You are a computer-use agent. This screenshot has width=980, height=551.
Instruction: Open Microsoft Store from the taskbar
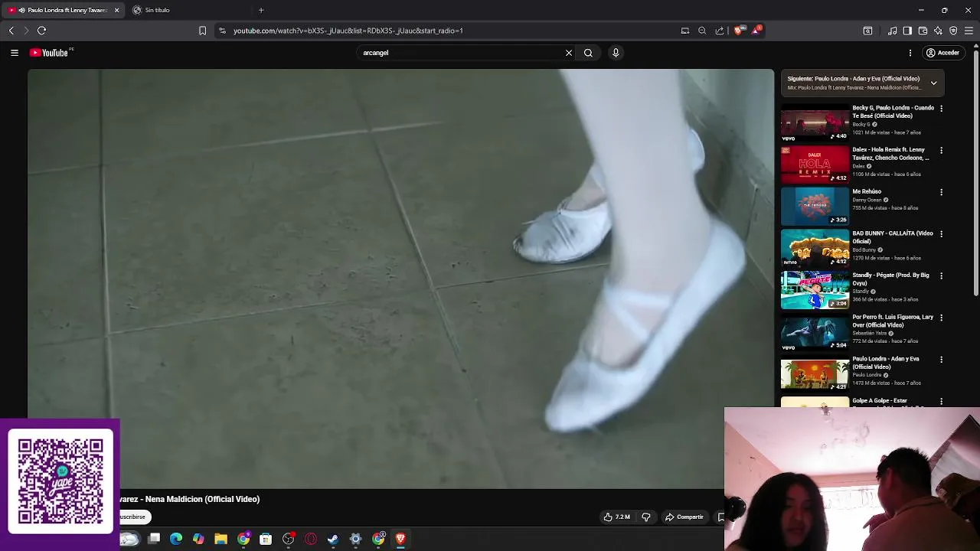click(266, 540)
